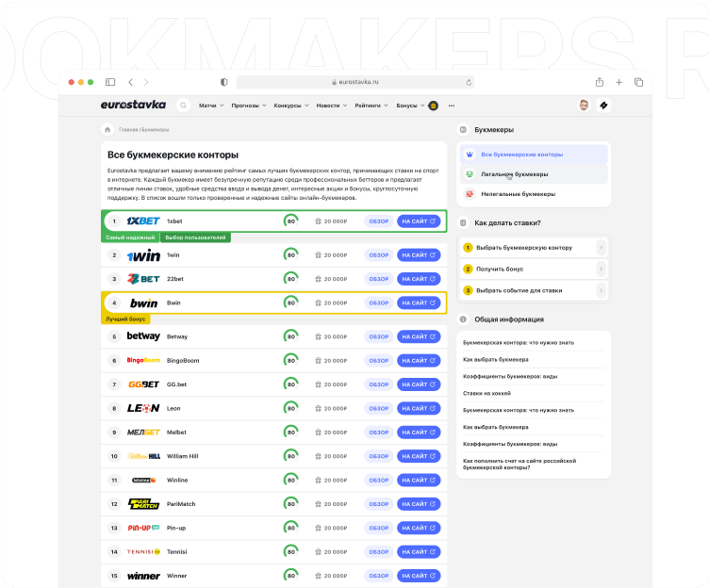Open a new tab with the plus icon
This screenshot has height=588, width=709.
coord(619,82)
